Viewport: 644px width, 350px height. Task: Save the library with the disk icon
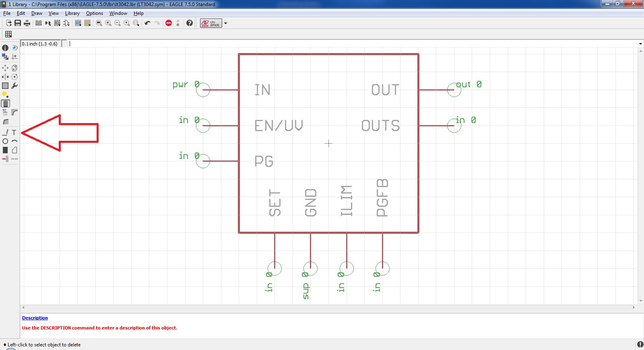tap(18, 23)
